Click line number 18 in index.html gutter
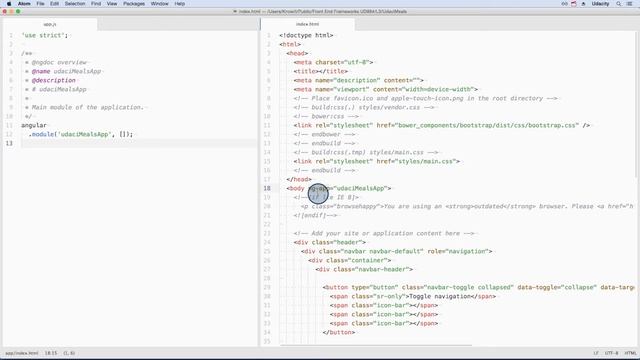This screenshot has width=640, height=360. click(267, 188)
